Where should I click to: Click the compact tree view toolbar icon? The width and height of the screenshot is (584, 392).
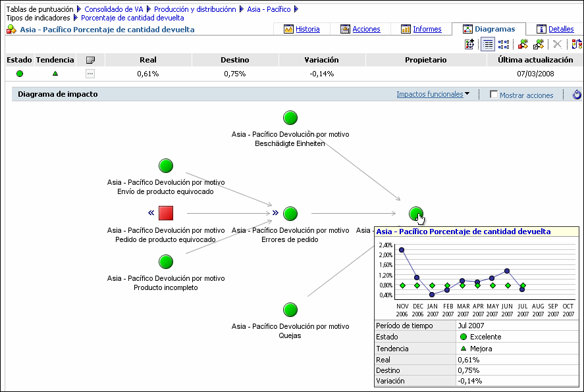503,44
